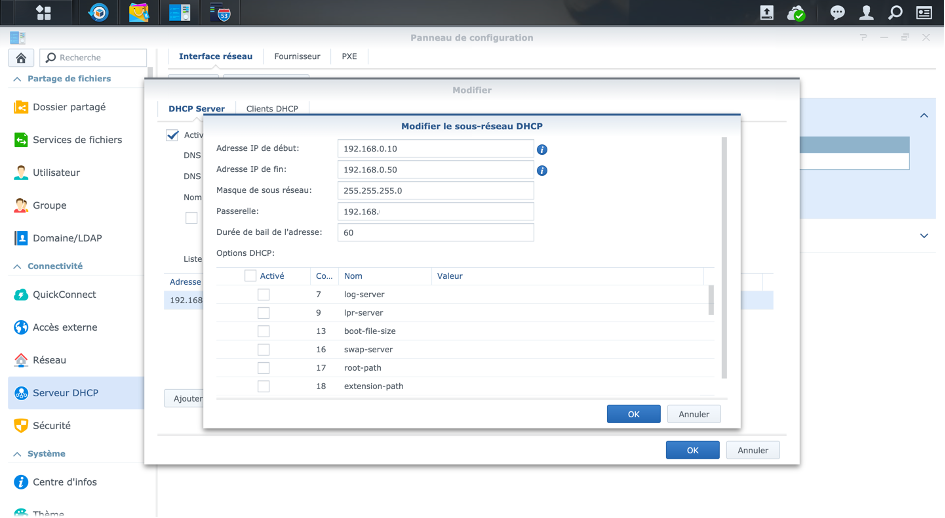Enable the log-server DHCP option checkbox
Screen dimensions: 945x518
pyautogui.click(x=264, y=295)
